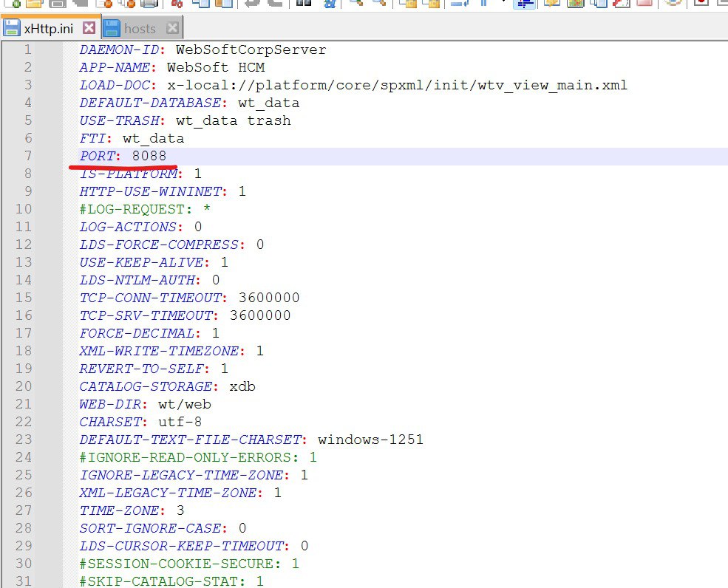
Task: Select the xHttp.ini tab
Action: pos(49,29)
